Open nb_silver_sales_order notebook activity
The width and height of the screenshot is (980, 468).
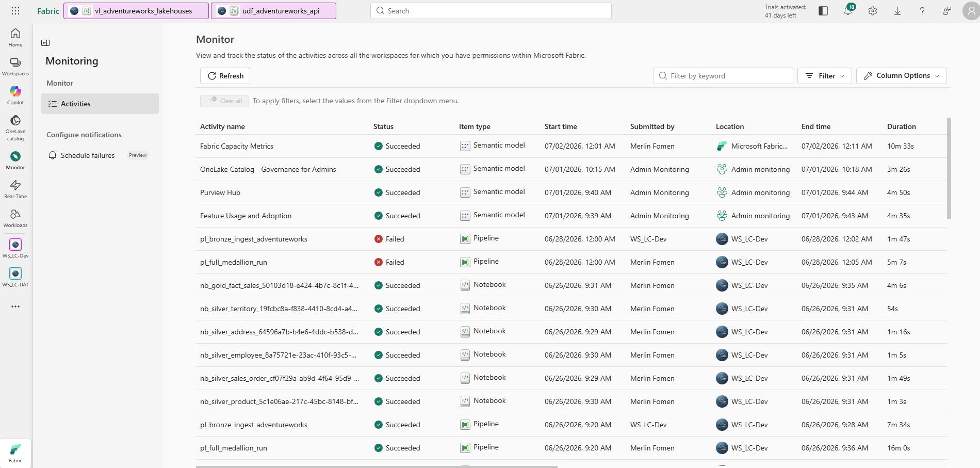tap(280, 378)
